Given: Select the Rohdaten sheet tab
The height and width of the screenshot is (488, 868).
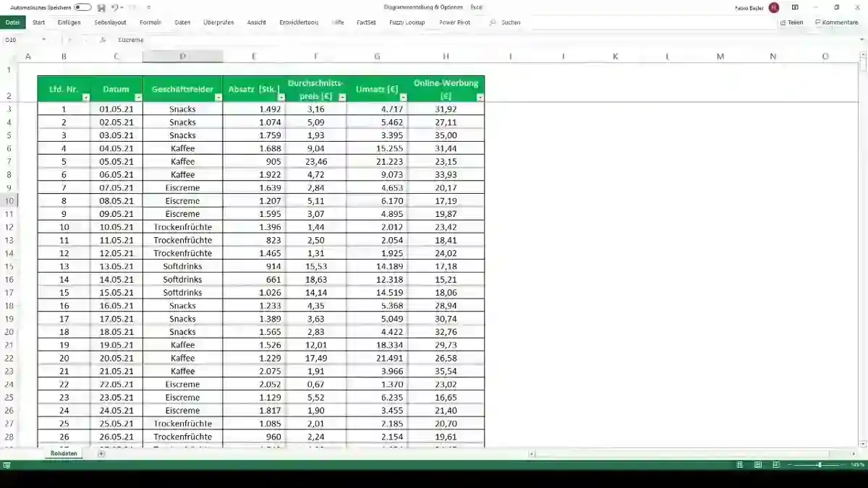Looking at the screenshot, I should [64, 453].
